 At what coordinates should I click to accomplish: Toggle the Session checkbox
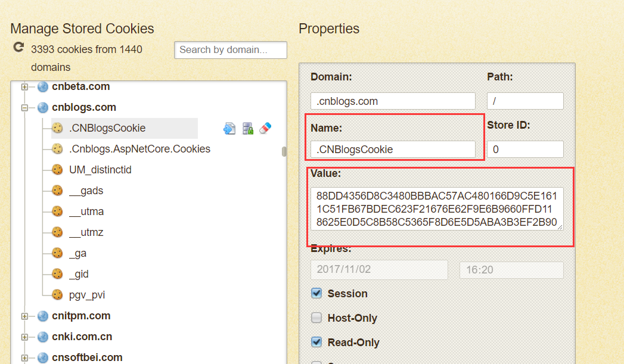click(x=316, y=293)
